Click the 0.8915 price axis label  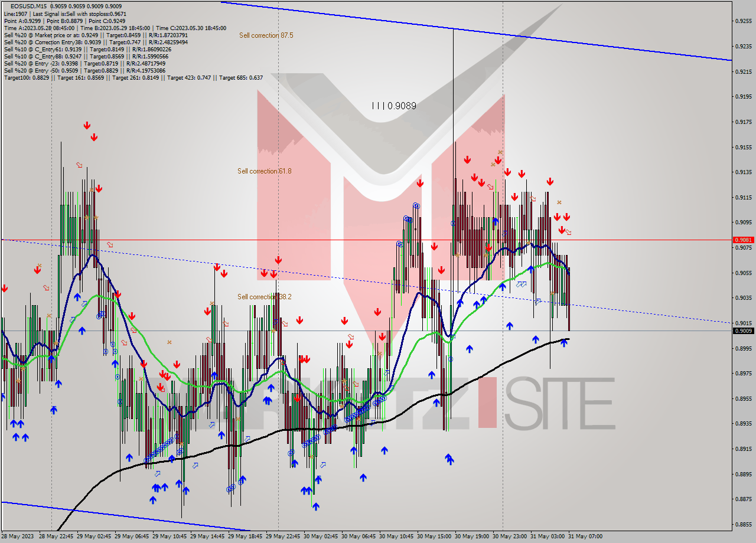(742, 449)
